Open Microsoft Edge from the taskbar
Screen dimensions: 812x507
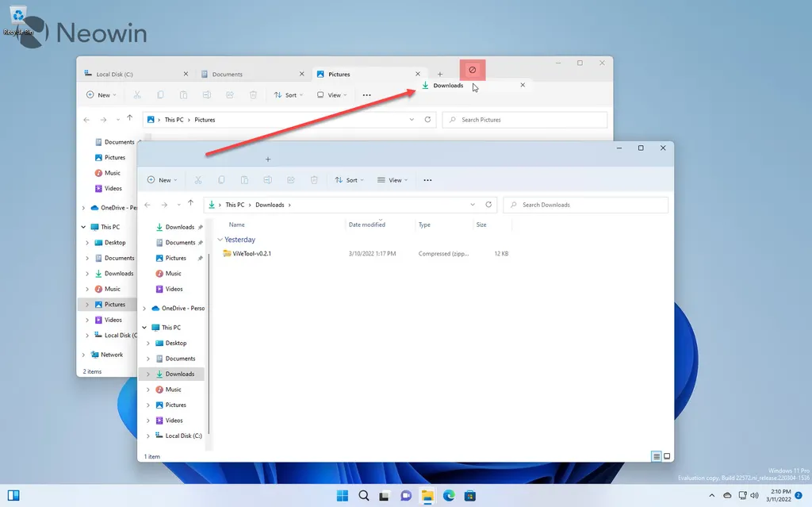coord(449,496)
